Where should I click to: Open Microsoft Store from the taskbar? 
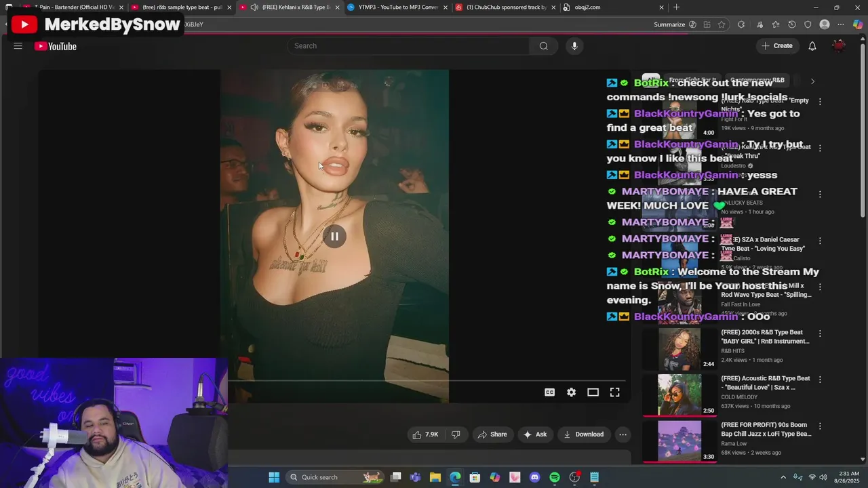point(475,477)
